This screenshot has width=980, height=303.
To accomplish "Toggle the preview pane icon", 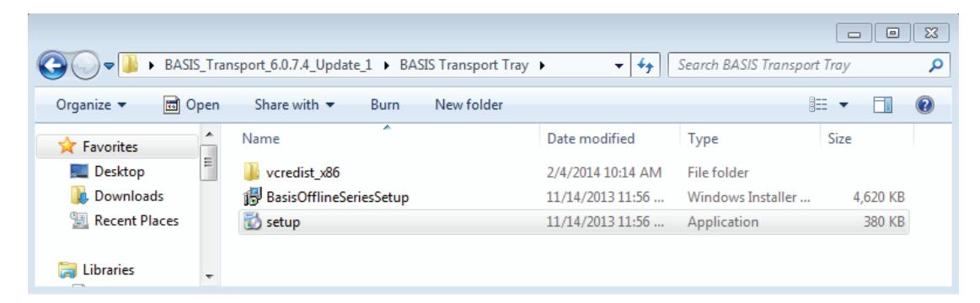I will (882, 105).
